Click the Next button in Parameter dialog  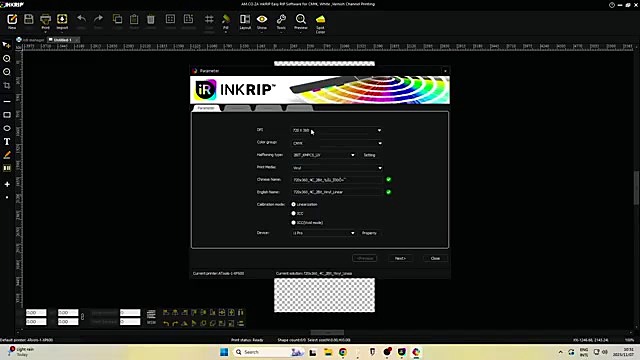400,258
